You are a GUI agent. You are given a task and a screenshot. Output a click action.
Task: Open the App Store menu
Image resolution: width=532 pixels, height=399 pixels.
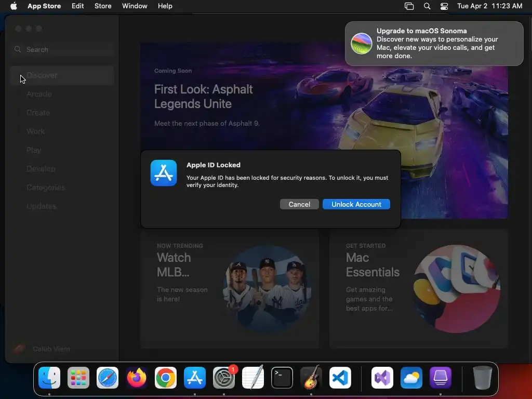point(44,6)
